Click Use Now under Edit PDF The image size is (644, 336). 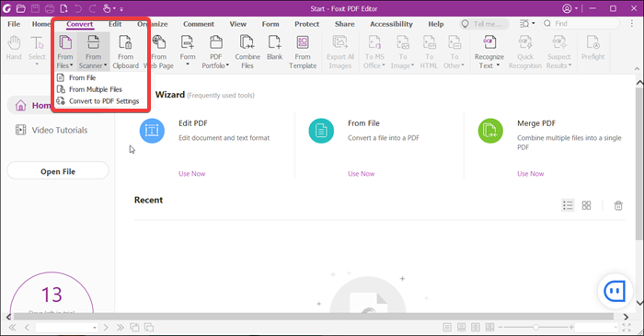[191, 174]
